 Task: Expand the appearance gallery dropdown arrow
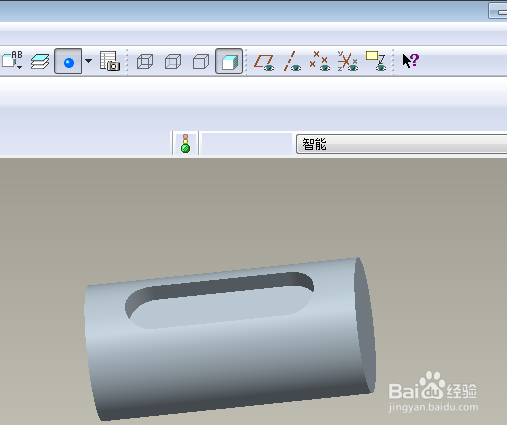(x=89, y=61)
